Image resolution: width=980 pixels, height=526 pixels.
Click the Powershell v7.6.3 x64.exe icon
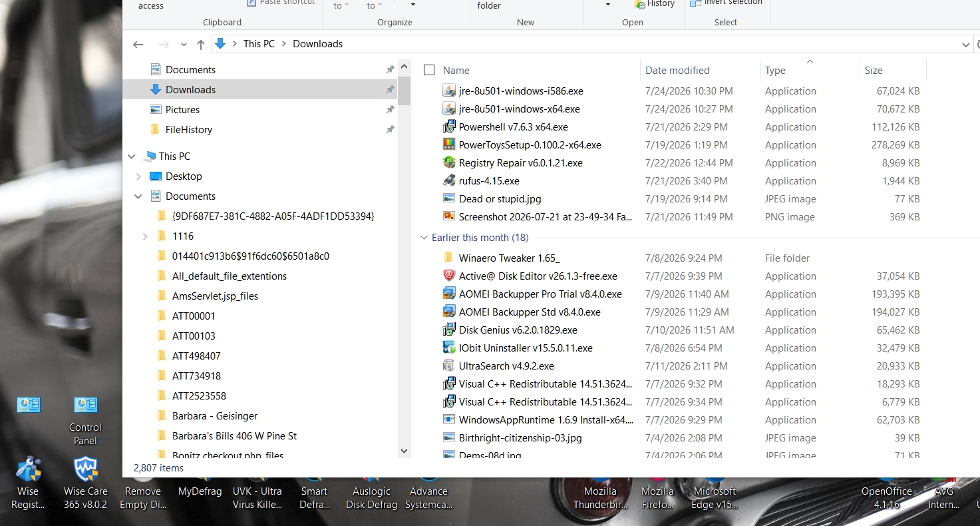[x=449, y=127]
